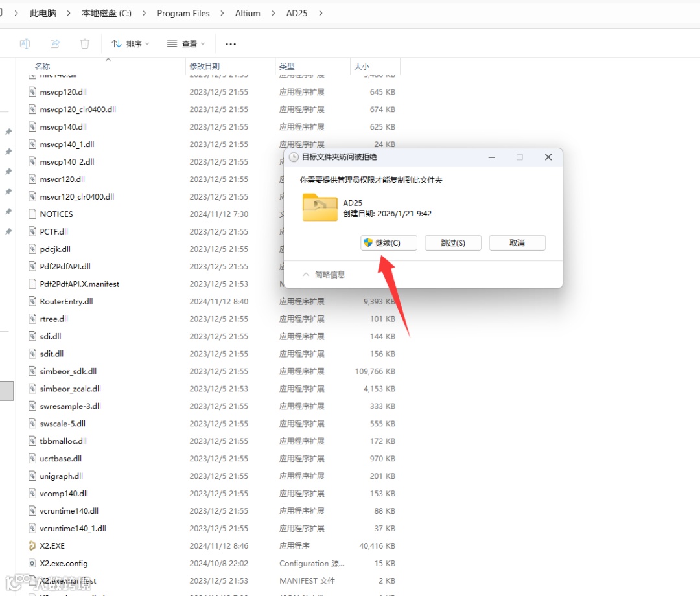
Task: Select the X2.exe.config file icon
Action: tap(32, 563)
